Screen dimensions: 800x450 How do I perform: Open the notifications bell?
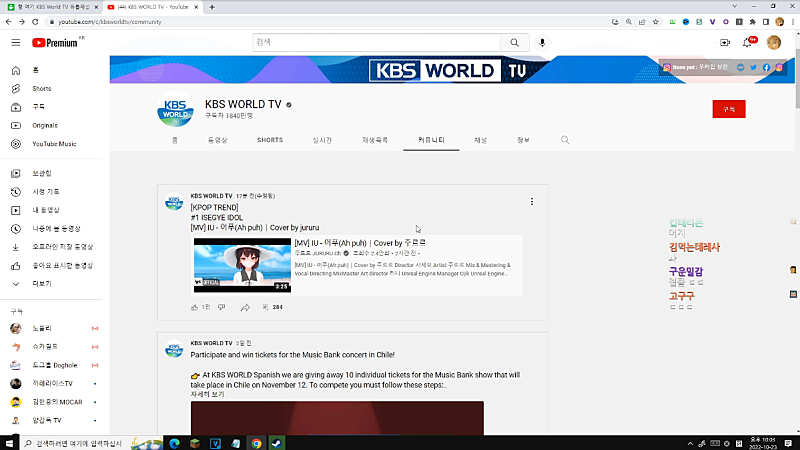(747, 43)
